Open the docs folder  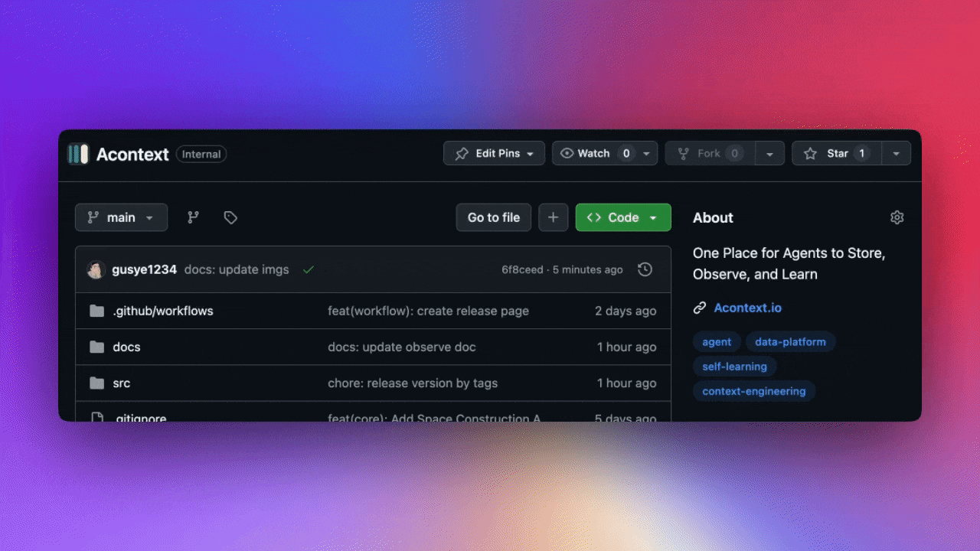pyautogui.click(x=126, y=347)
